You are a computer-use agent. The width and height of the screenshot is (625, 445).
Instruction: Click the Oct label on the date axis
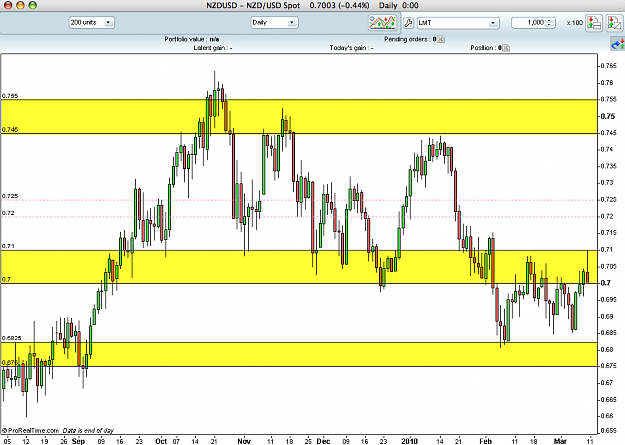[161, 441]
